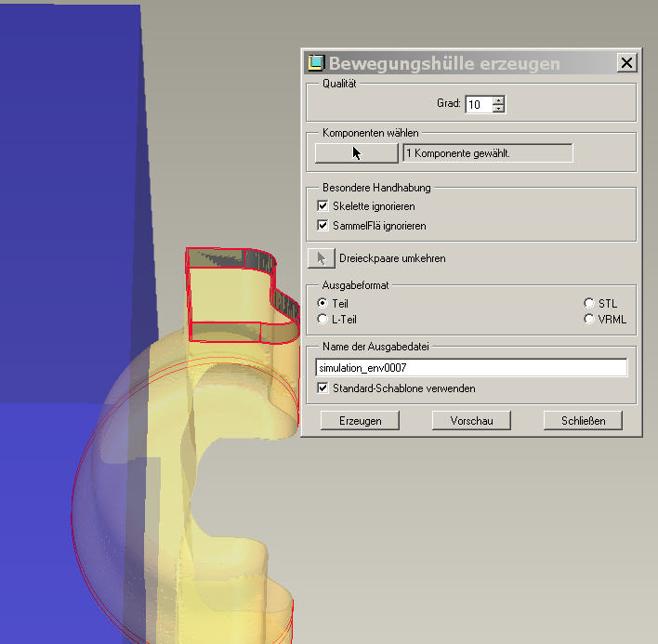Click the Vorschau button

[471, 420]
